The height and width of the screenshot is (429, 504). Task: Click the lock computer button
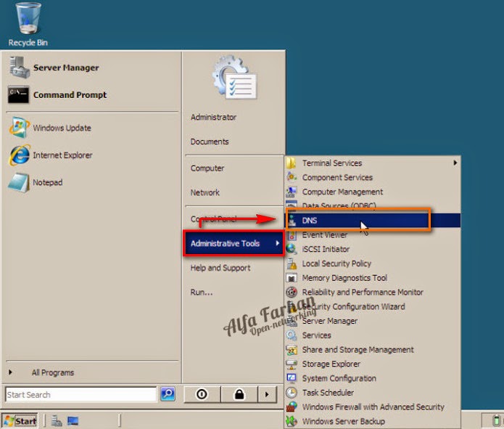(x=239, y=394)
